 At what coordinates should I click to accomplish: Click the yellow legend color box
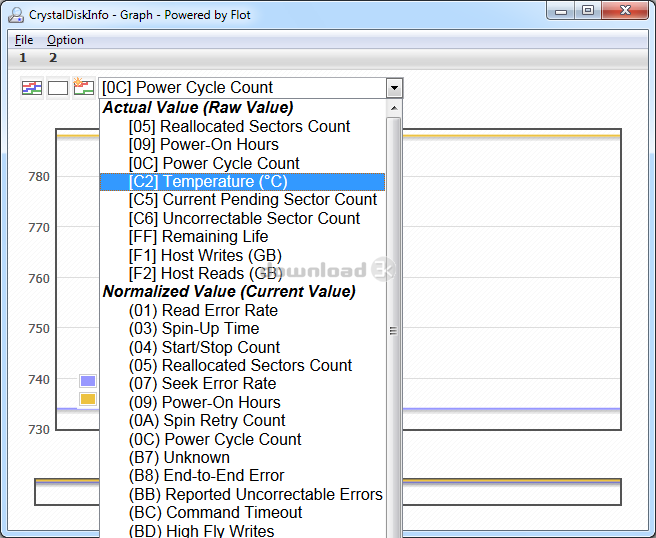88,399
